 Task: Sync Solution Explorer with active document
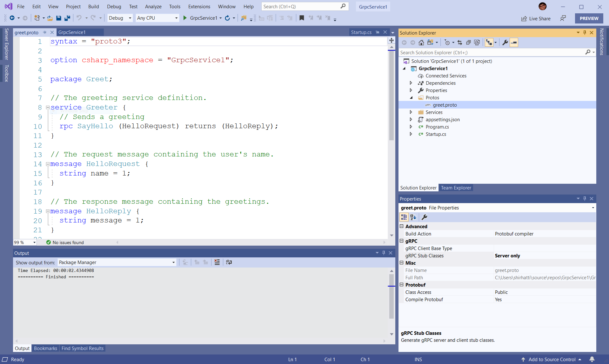(459, 42)
